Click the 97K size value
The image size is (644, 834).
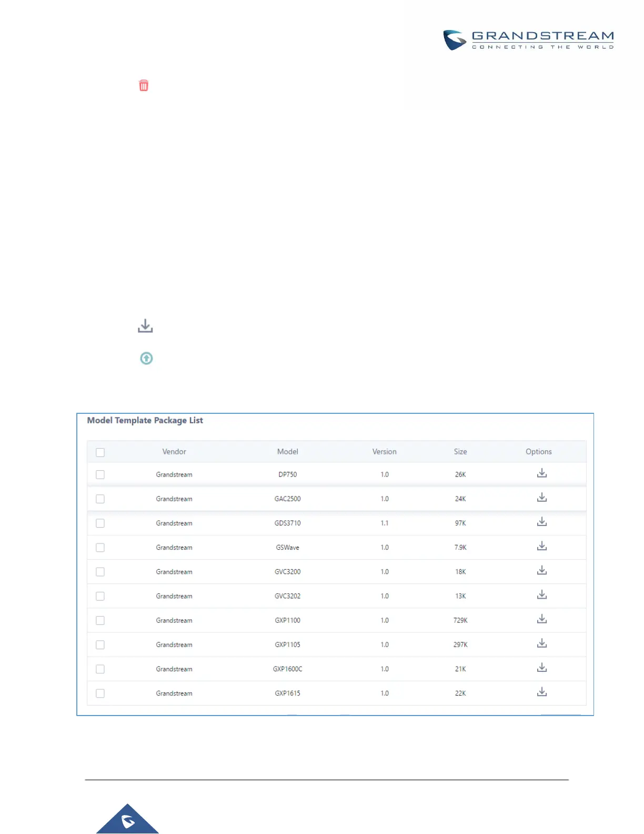pos(460,523)
